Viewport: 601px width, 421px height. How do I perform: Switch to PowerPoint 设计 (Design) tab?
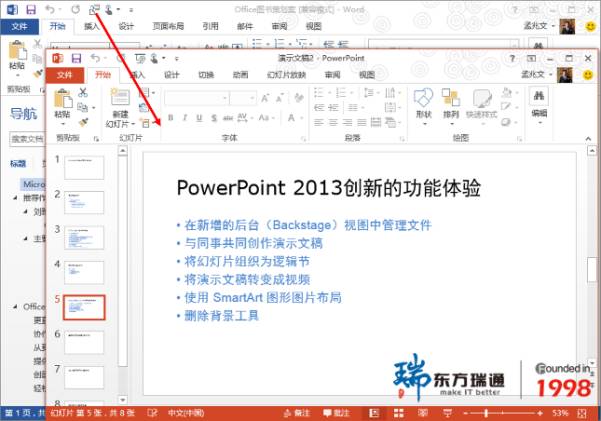tap(171, 75)
